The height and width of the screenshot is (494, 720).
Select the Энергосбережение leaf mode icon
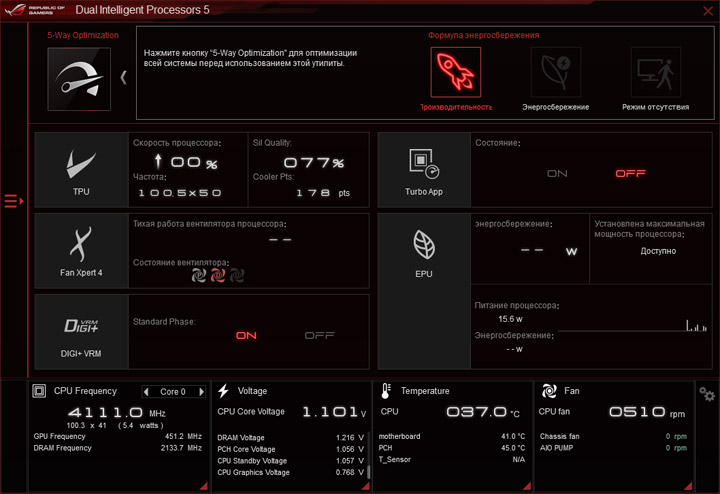click(556, 72)
